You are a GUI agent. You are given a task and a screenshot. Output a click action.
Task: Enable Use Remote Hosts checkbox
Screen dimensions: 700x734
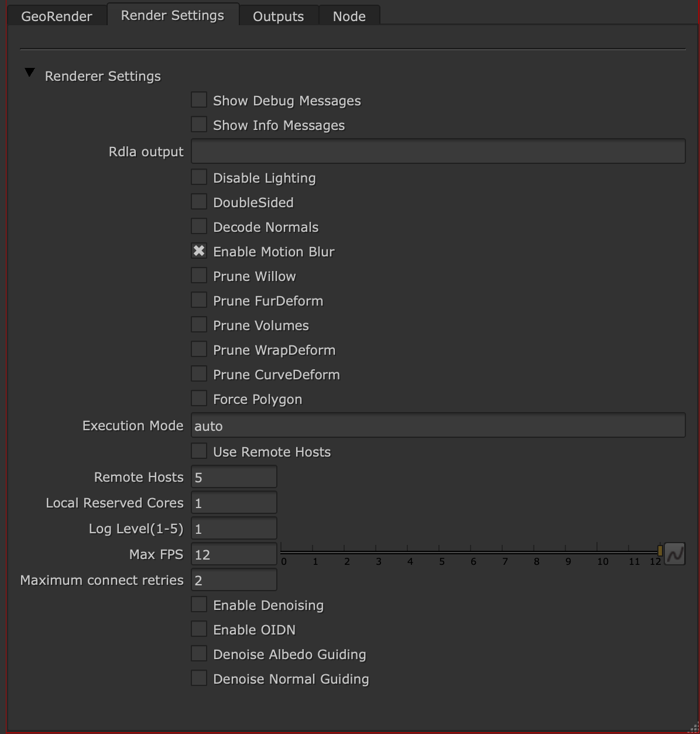199,451
